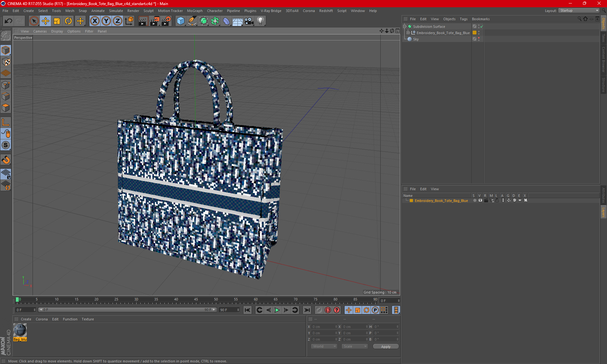Select Edges mode in left sidebar
This screenshot has height=364, width=607.
6,96
